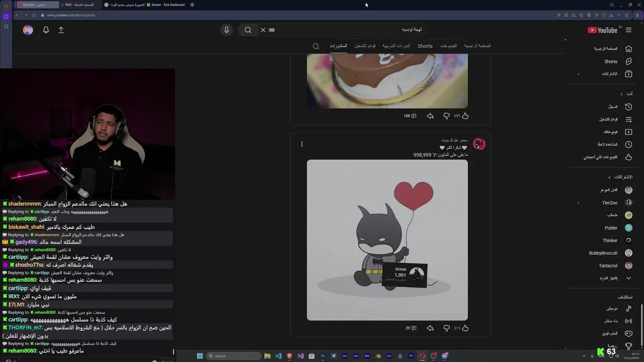Switch to the Stream - Kick Dashboard tab

tap(166, 5)
